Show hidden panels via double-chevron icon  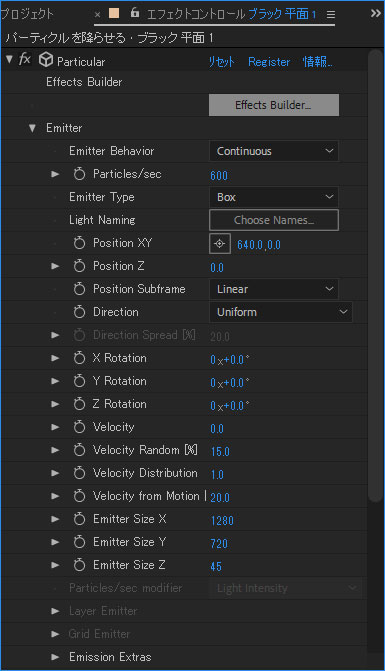pos(375,13)
